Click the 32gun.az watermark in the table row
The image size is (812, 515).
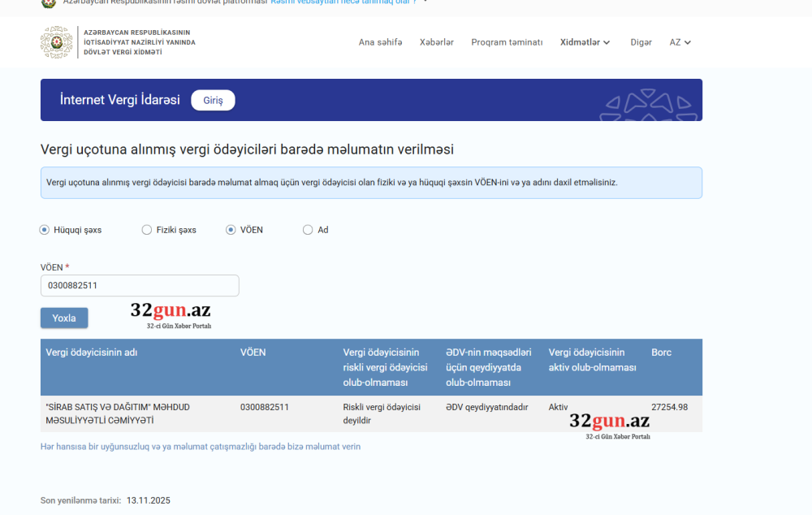click(x=609, y=424)
